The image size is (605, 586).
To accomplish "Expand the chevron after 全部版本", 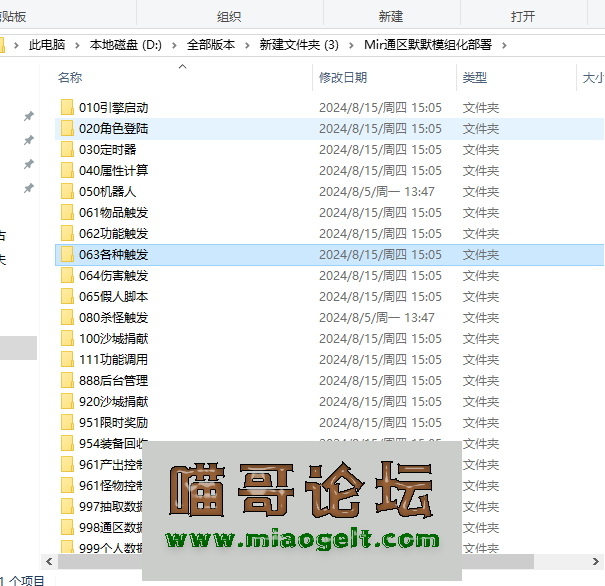I will [247, 46].
